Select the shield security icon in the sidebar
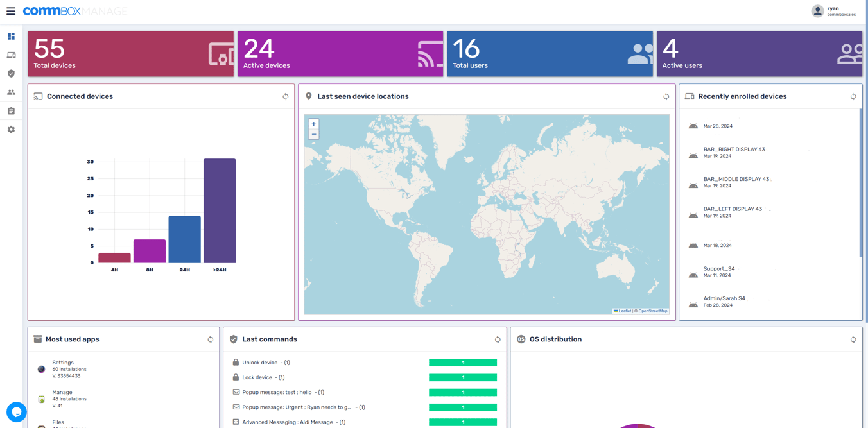Screen dimensions: 868x428 pyautogui.click(x=10, y=73)
